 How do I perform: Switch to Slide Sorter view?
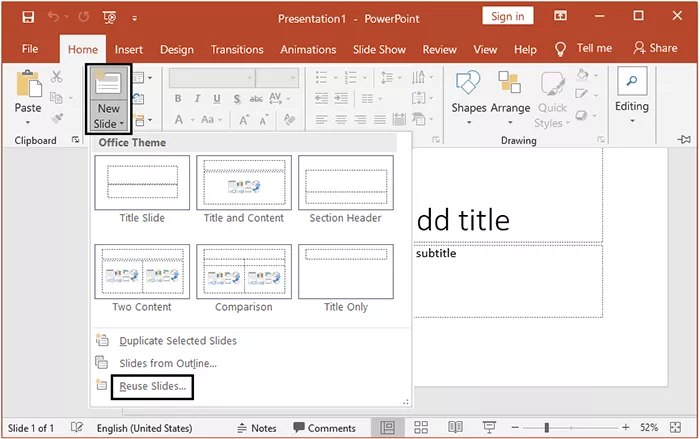click(421, 427)
